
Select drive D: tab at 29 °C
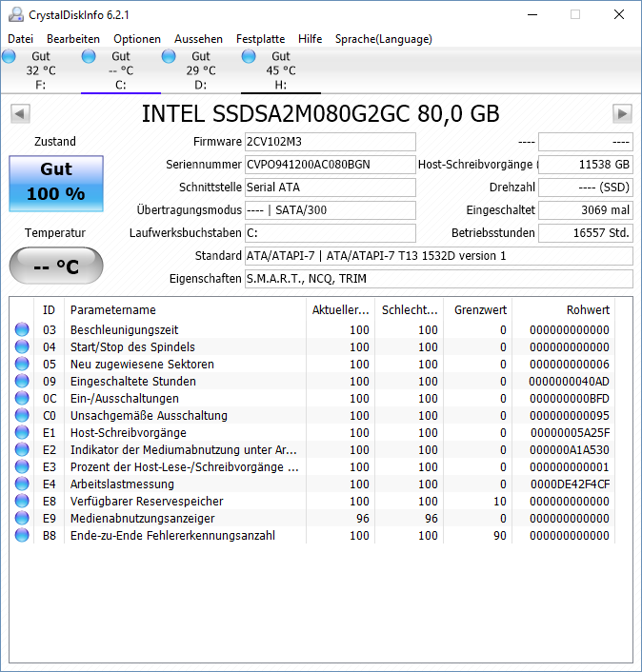pyautogui.click(x=201, y=70)
